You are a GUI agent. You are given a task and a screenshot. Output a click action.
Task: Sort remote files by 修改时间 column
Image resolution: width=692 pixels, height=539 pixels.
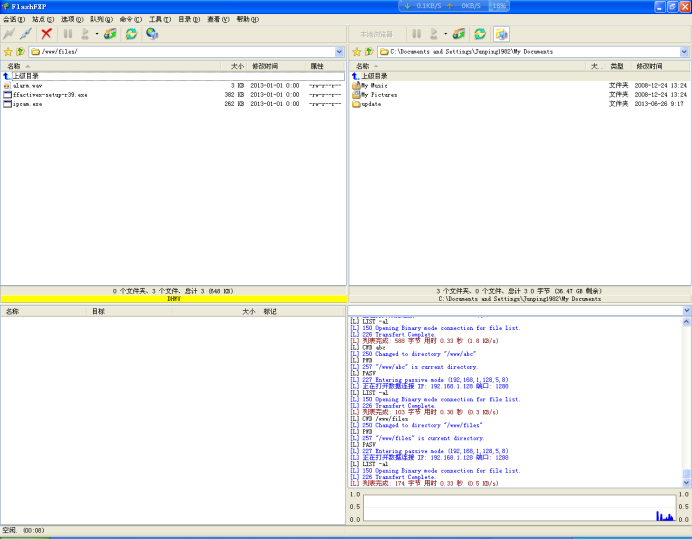point(265,66)
